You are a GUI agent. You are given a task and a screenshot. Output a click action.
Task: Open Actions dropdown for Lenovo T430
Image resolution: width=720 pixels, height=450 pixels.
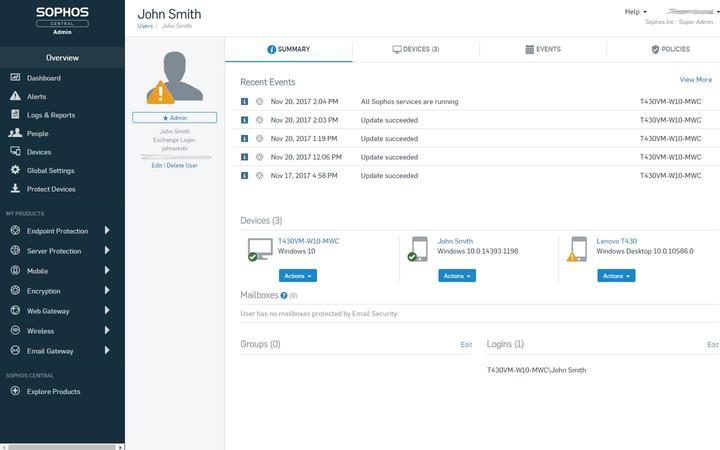pyautogui.click(x=616, y=276)
